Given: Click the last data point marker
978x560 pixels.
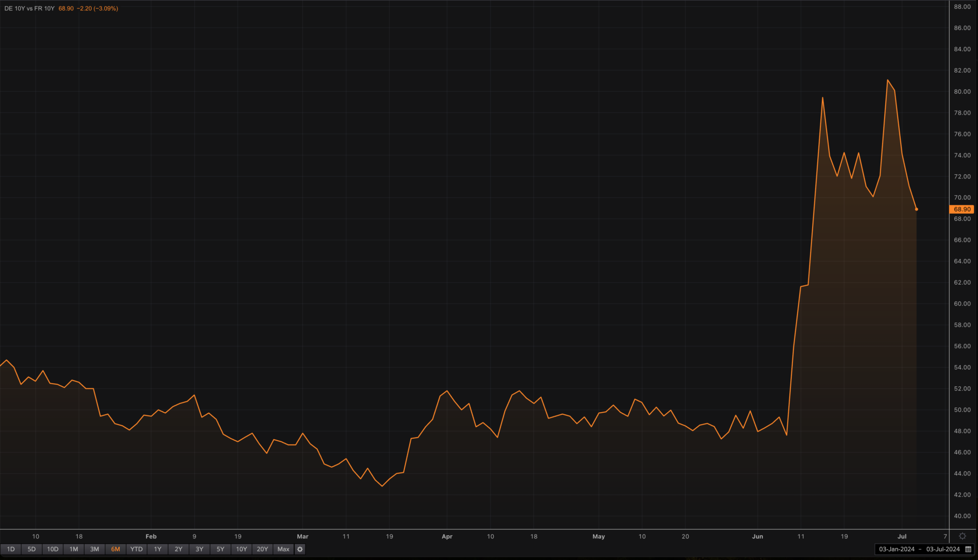Looking at the screenshot, I should click(916, 209).
